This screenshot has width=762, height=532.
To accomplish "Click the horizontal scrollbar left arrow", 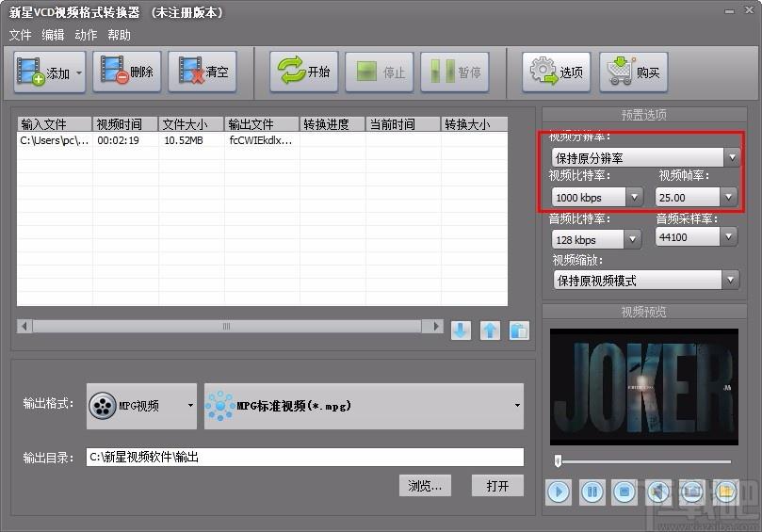I will [24, 326].
